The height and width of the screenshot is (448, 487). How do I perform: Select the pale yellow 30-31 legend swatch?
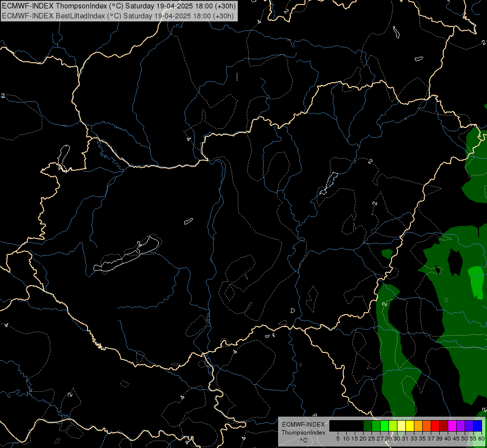coord(401,426)
